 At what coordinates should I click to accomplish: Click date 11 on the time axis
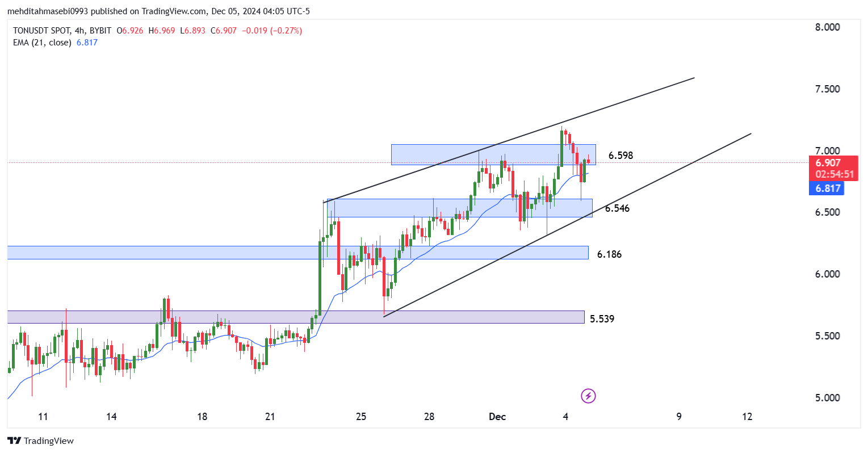click(43, 417)
